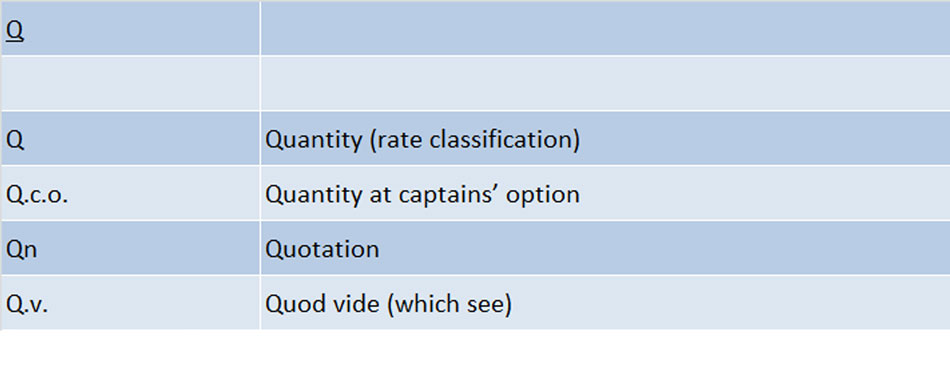Viewport: 950px width, 378px height.
Task: Click the word Quantity in Q row
Action: coord(314,141)
